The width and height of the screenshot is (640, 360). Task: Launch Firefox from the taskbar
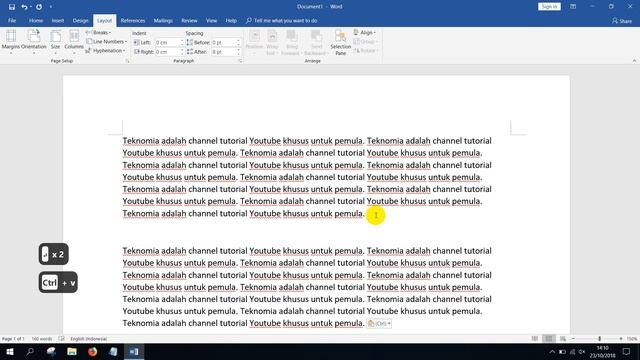(93, 352)
